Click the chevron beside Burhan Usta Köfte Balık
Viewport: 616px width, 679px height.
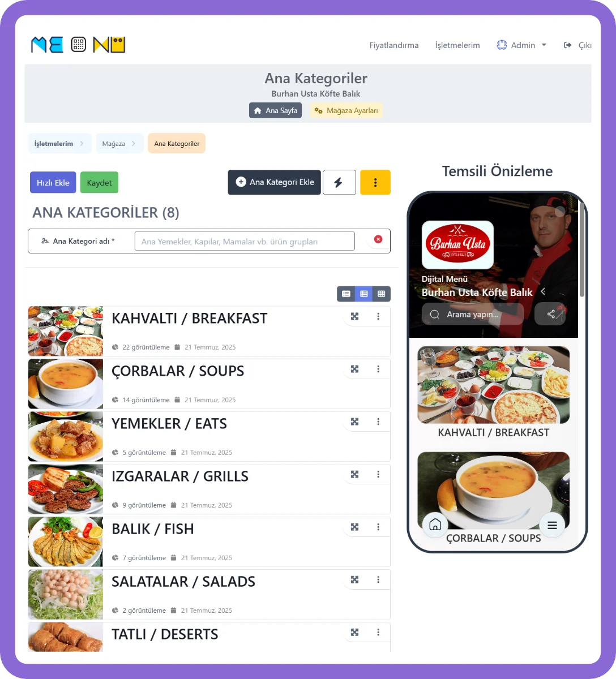[x=542, y=291]
